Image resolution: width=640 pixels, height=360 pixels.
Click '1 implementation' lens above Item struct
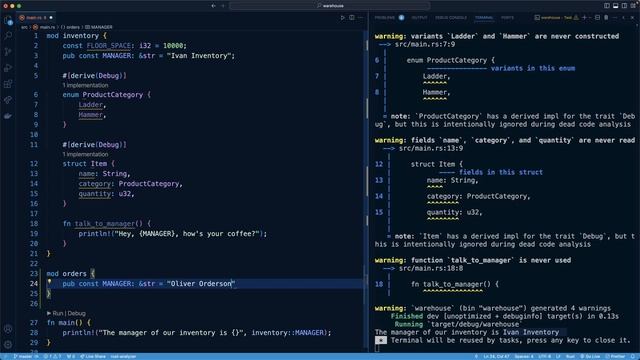pos(85,154)
